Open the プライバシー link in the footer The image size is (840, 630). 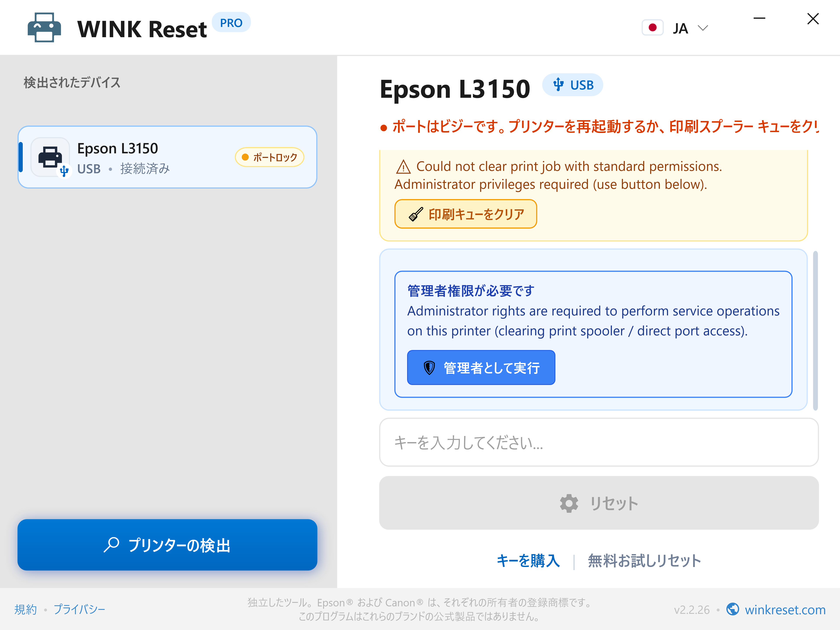click(79, 609)
